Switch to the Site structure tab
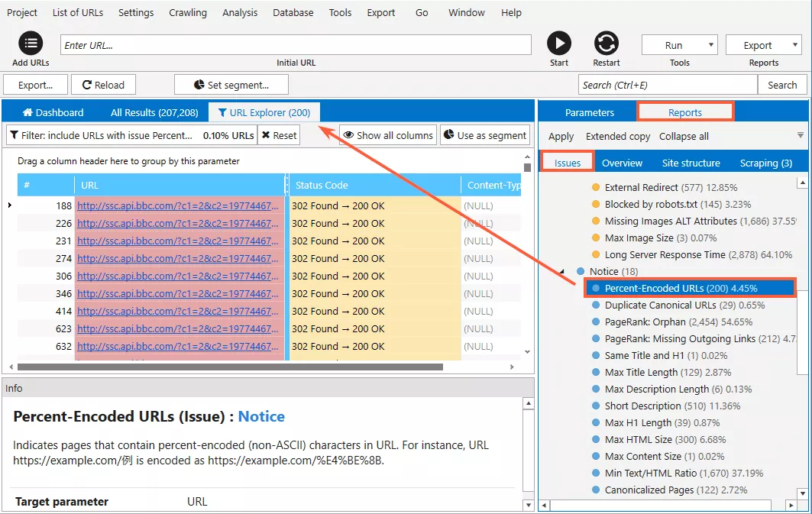Viewport: 812px width, 514px height. [691, 163]
